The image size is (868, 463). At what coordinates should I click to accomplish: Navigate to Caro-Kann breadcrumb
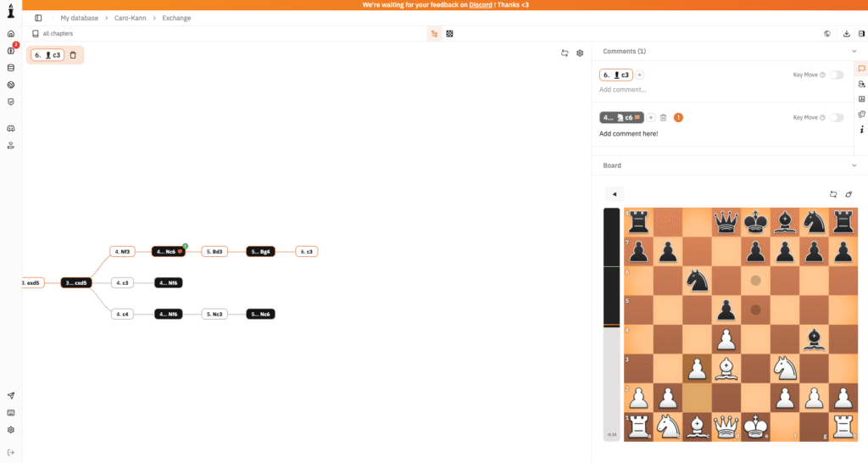coord(130,19)
